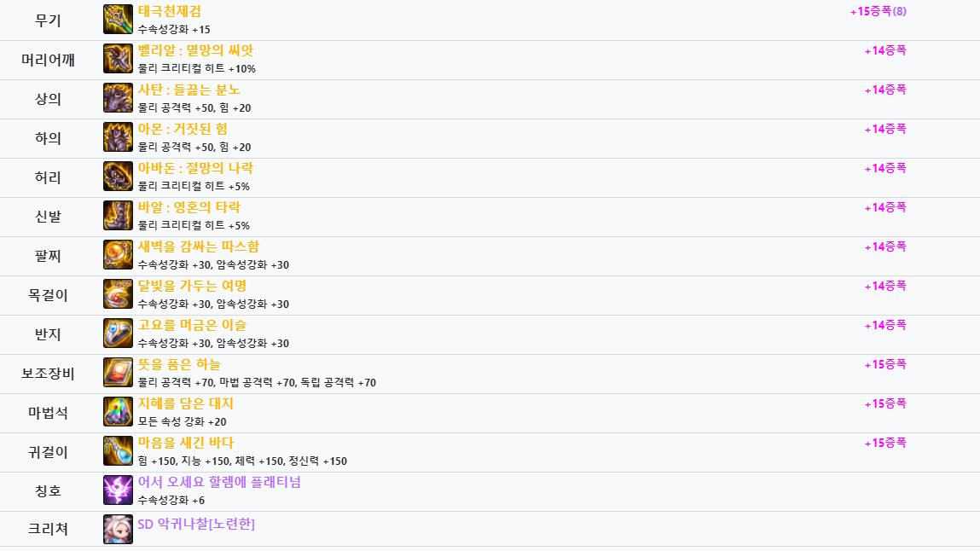The height and width of the screenshot is (551, 980).
Task: Click the 지혜를 담은 대지 magic stone icon
Action: click(118, 412)
